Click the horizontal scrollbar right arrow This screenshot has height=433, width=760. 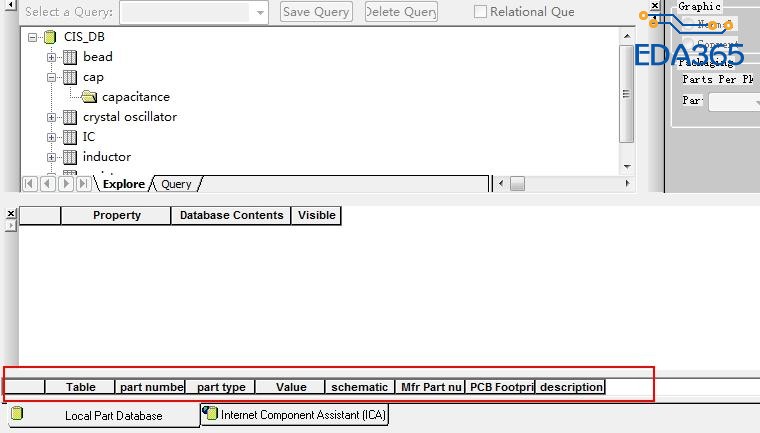628,184
